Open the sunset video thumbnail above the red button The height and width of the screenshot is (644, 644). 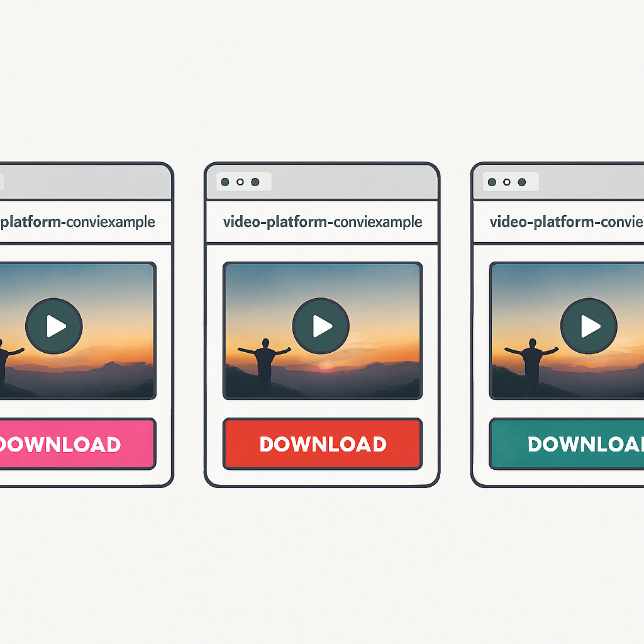(x=323, y=331)
